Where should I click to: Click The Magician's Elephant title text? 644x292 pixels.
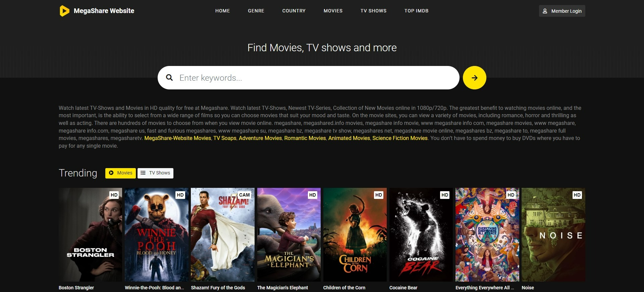tap(282, 288)
